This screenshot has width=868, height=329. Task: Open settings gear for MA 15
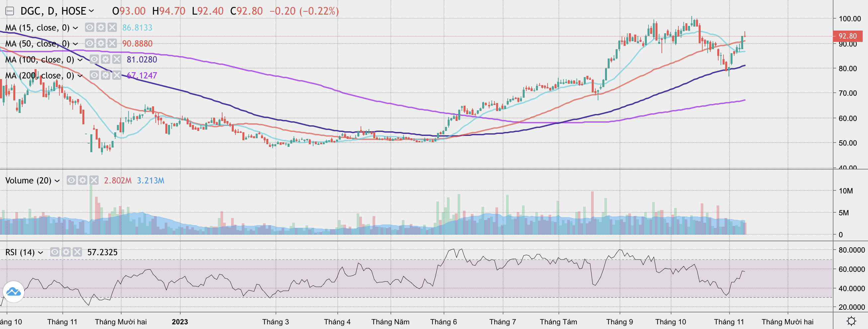(101, 27)
